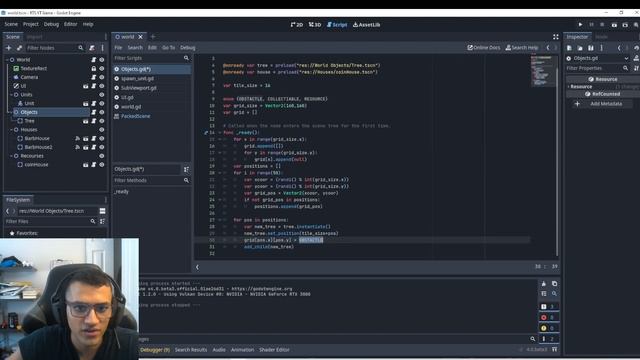Image resolution: width=640 pixels, height=360 pixels.
Task: Hide the TextureRect node
Action: [102, 69]
